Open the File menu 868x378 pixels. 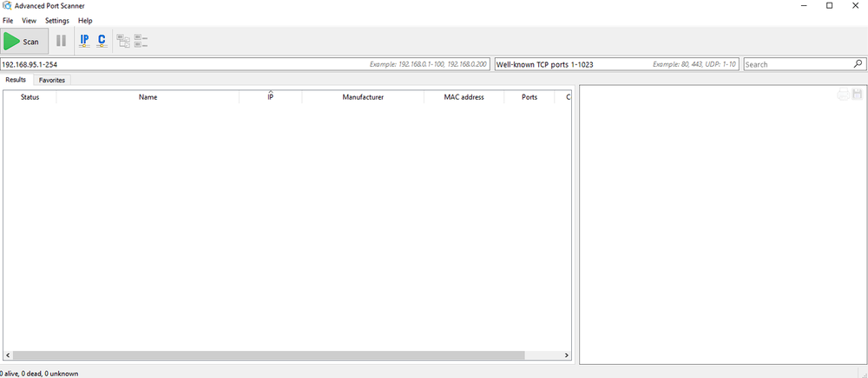click(8, 20)
